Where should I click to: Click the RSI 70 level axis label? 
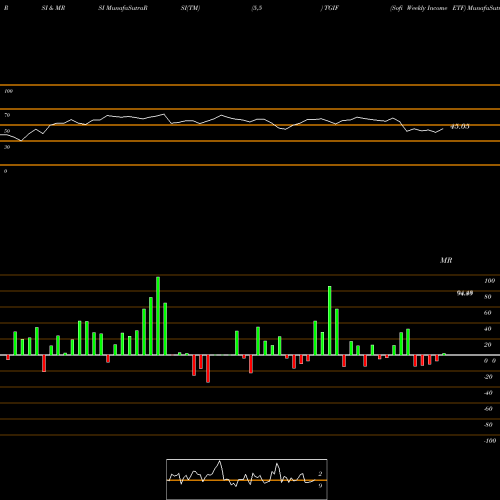7,115
